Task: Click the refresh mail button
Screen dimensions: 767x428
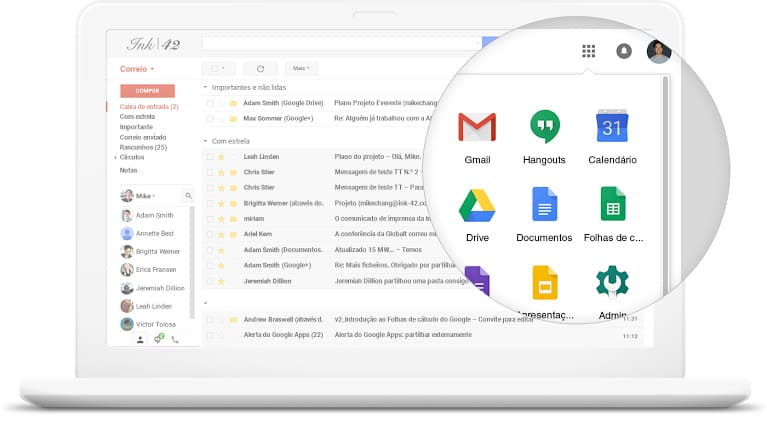Action: point(260,69)
